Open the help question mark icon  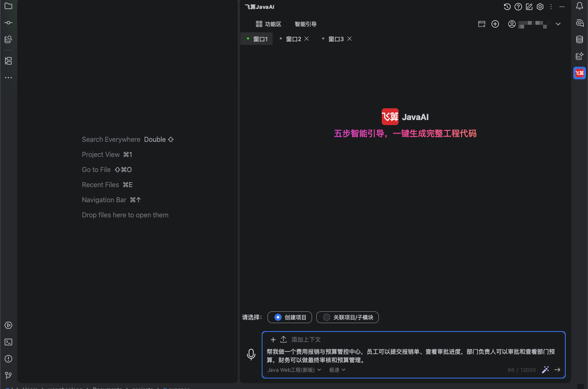[x=518, y=7]
